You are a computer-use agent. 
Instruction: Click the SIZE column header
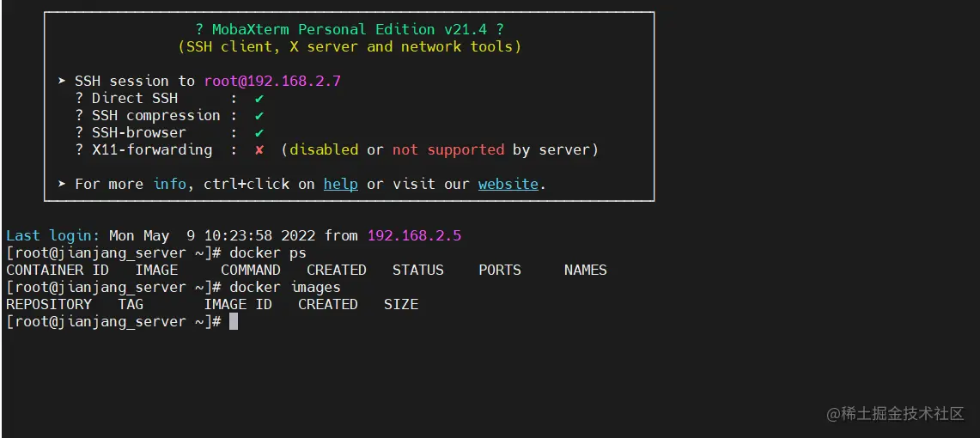(x=400, y=304)
